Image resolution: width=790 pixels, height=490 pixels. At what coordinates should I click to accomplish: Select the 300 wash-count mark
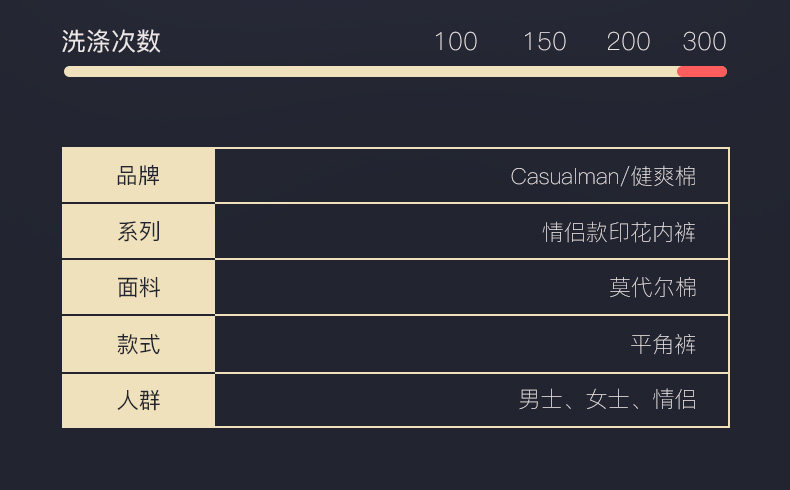tap(704, 42)
